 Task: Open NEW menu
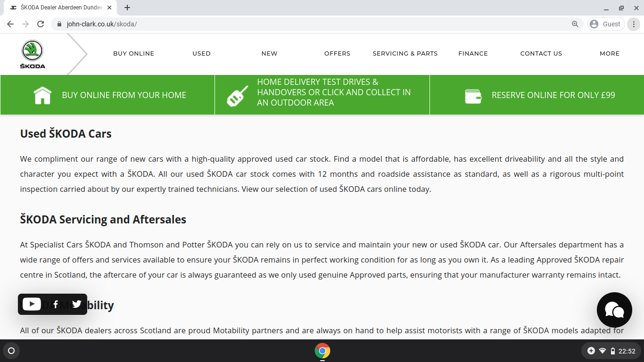[x=270, y=54]
